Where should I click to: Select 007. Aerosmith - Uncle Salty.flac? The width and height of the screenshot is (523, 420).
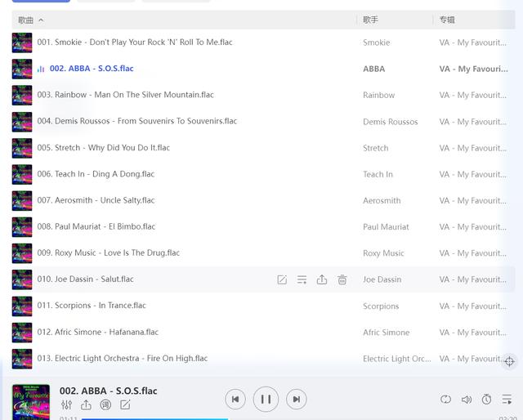click(96, 200)
